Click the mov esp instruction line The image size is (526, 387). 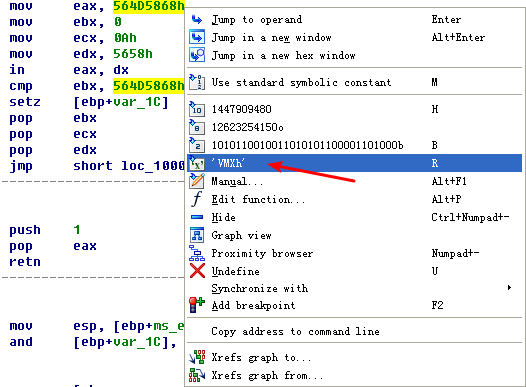pos(97,326)
